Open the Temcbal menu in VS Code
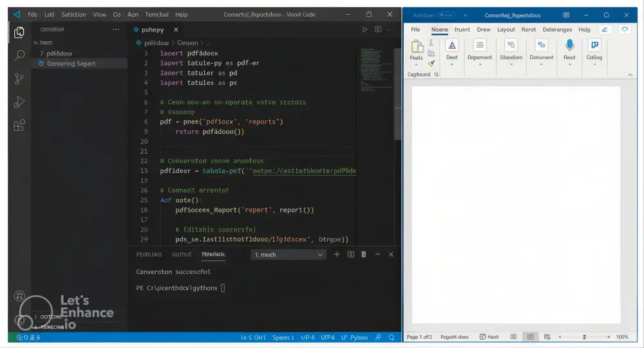 tap(156, 14)
